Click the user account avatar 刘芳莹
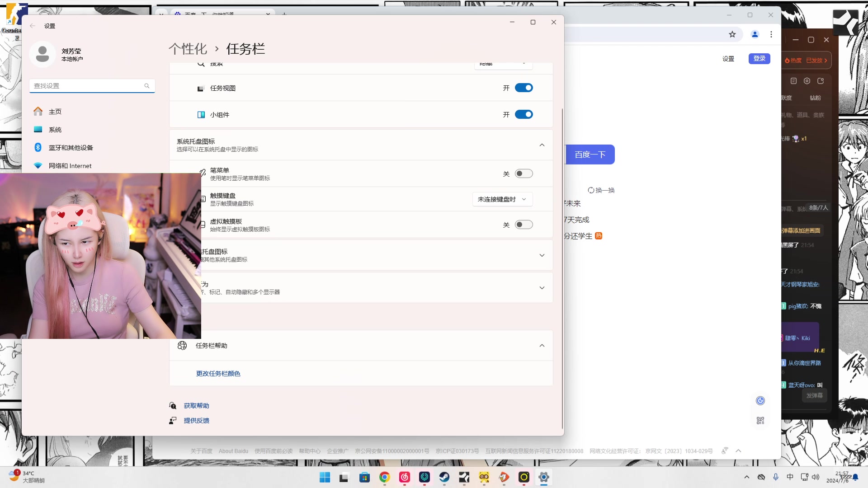The height and width of the screenshot is (488, 868). (x=42, y=54)
